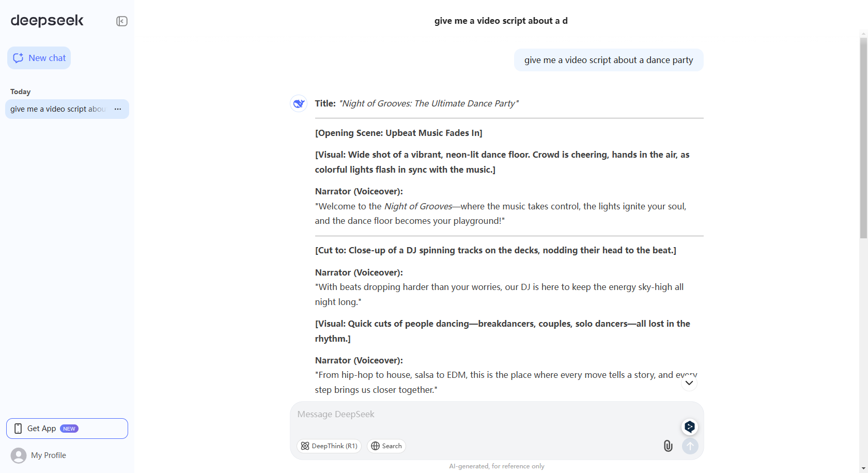The width and height of the screenshot is (868, 473).
Task: Start a New chat
Action: click(39, 58)
